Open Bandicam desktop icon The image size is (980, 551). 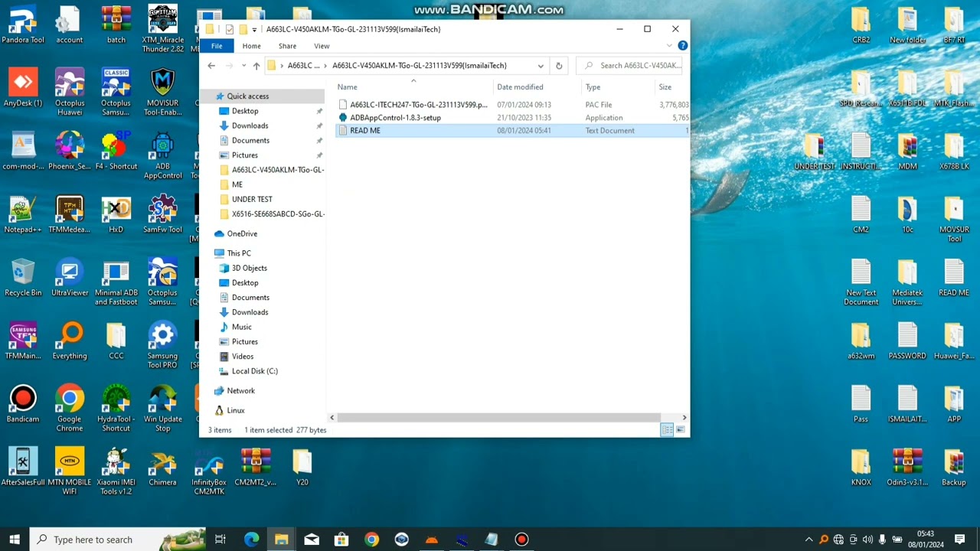tap(23, 403)
